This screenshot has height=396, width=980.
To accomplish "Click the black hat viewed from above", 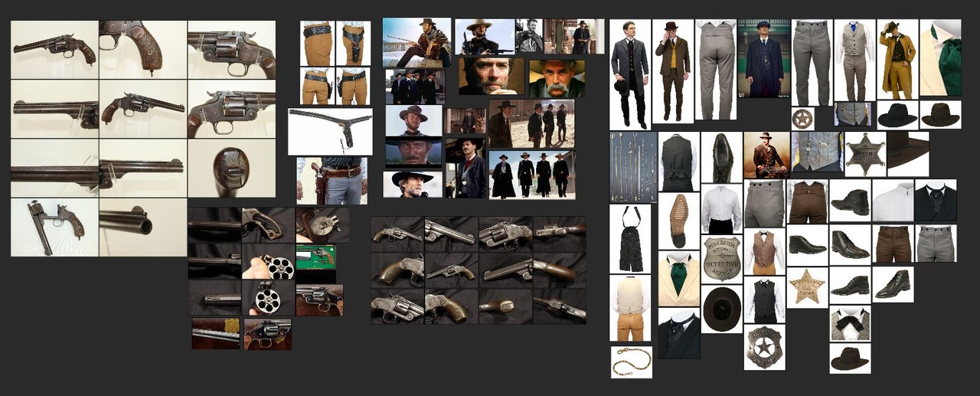I will tap(722, 309).
